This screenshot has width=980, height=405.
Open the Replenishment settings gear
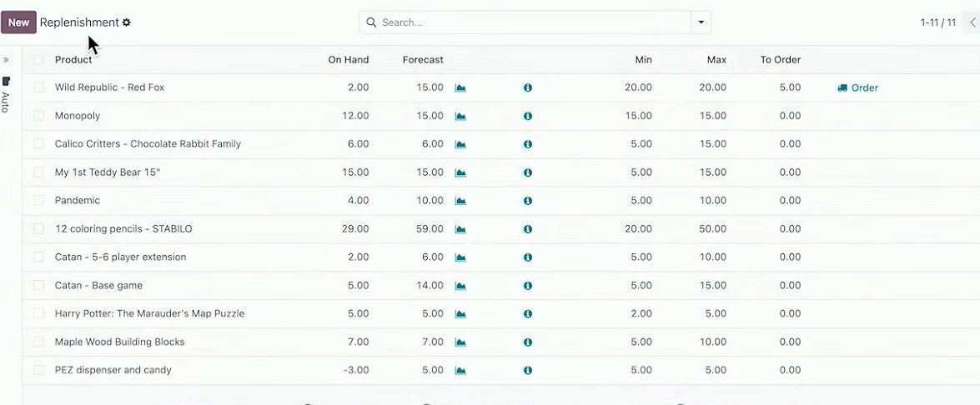pos(126,22)
